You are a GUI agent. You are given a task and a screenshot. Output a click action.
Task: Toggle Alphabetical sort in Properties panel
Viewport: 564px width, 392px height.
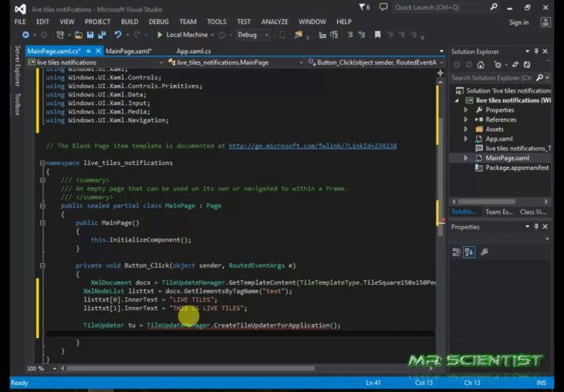pos(470,252)
